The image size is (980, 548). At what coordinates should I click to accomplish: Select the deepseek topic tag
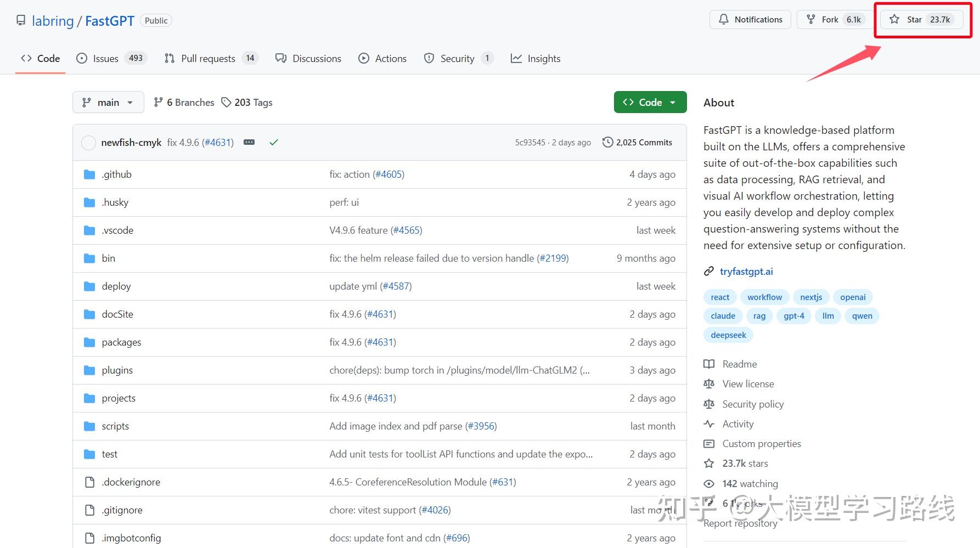pyautogui.click(x=728, y=335)
